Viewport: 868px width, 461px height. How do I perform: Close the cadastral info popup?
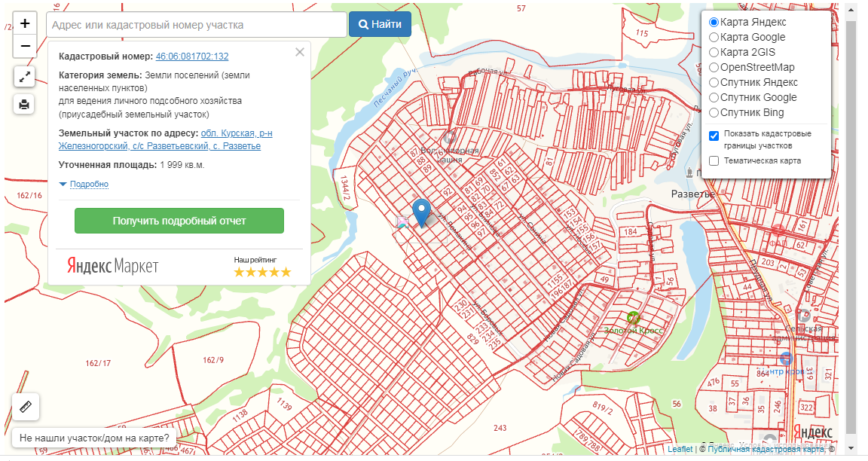tap(300, 52)
